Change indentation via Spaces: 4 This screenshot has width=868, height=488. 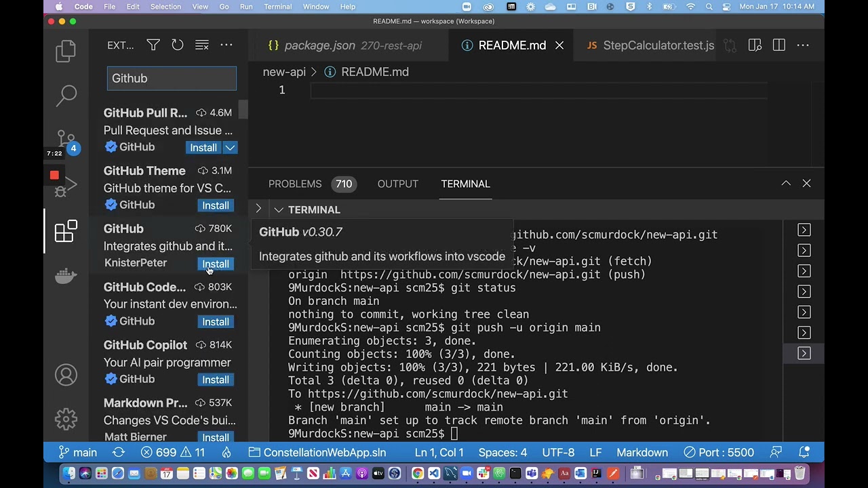click(502, 452)
